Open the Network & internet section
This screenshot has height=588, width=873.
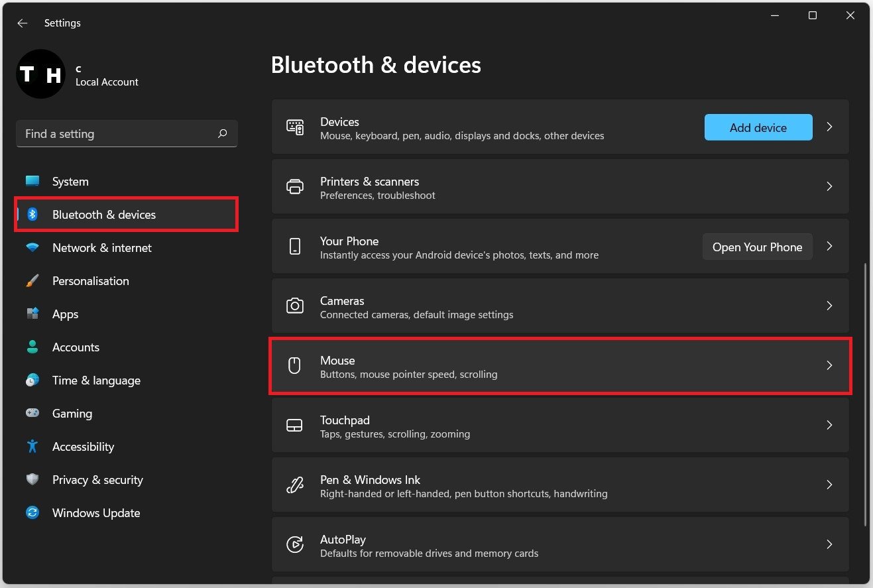pyautogui.click(x=102, y=248)
